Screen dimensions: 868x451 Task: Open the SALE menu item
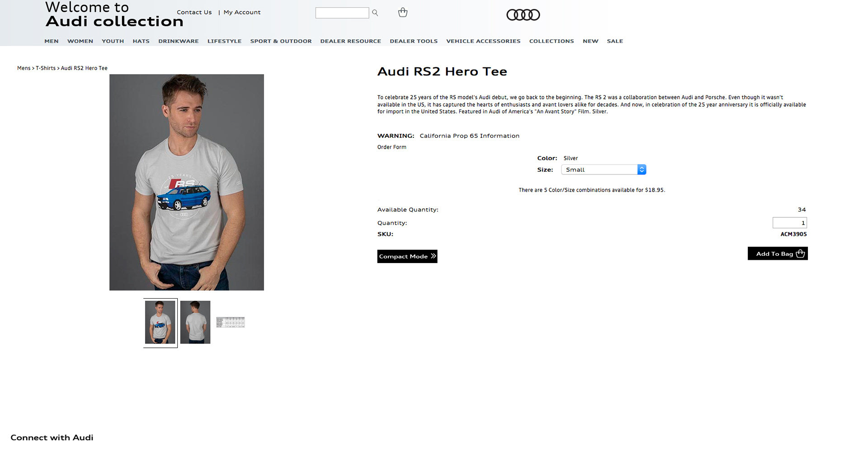615,41
